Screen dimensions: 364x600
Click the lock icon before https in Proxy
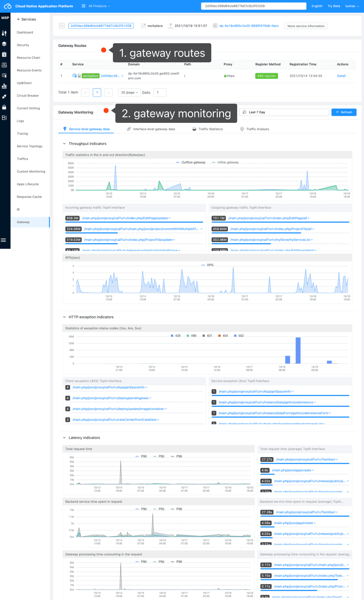pyautogui.click(x=225, y=76)
